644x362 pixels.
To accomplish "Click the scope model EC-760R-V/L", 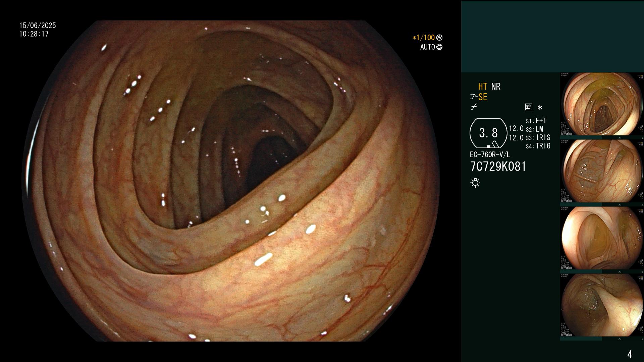I will pos(490,155).
